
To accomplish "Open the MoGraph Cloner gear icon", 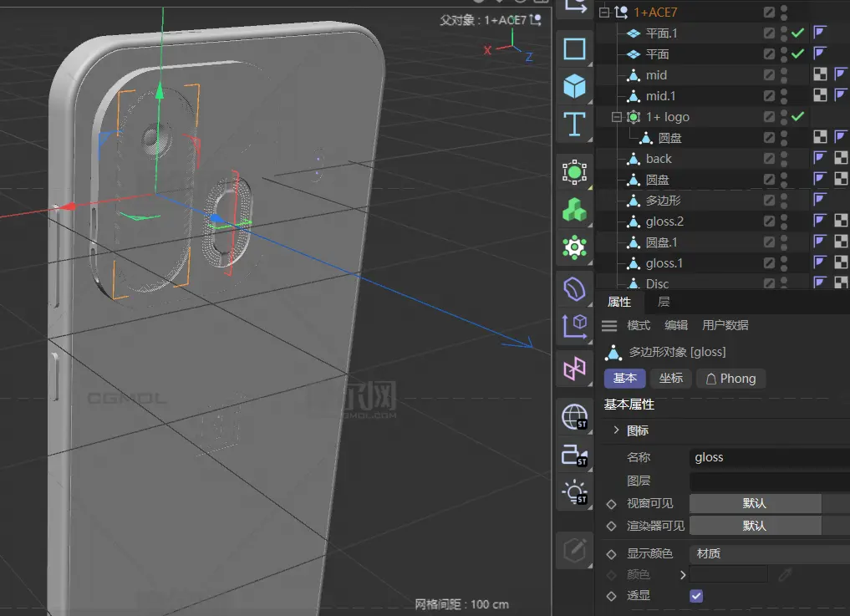I will [575, 247].
